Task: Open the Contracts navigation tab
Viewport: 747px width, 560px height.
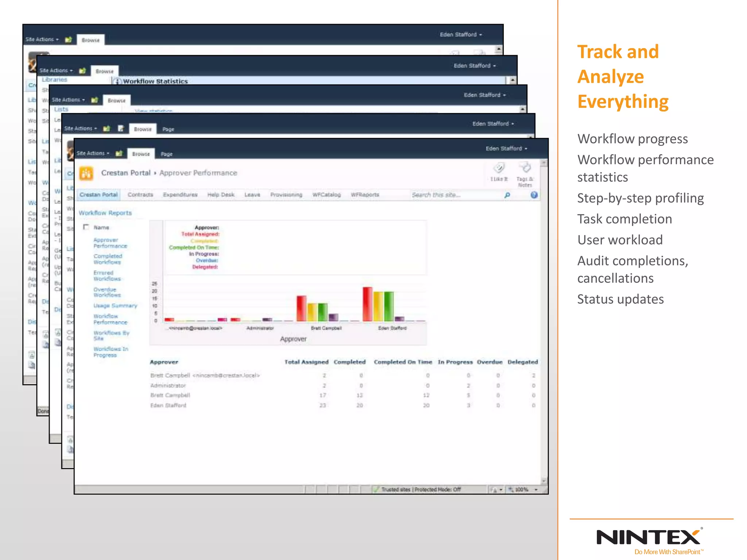Action: (140, 195)
